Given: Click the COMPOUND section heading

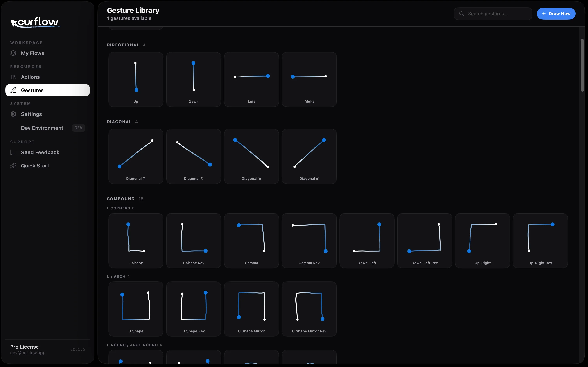Looking at the screenshot, I should (121, 199).
